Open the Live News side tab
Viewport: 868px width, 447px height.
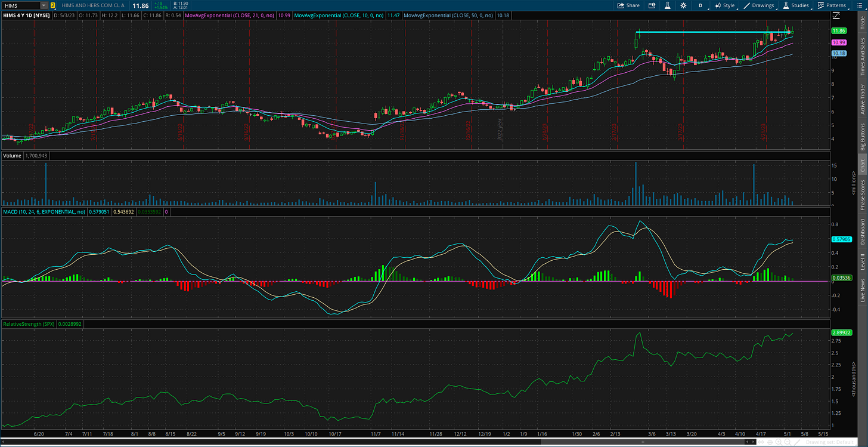tap(862, 289)
